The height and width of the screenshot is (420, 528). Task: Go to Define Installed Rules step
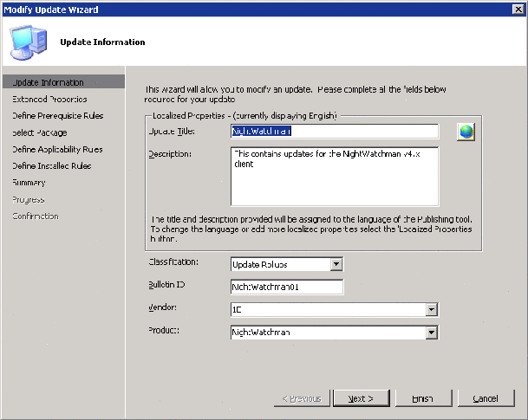coord(52,165)
